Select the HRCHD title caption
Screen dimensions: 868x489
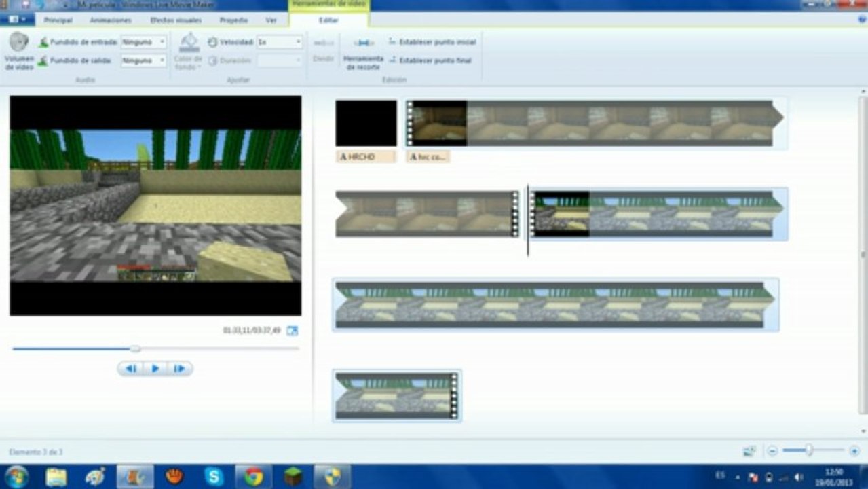point(366,157)
